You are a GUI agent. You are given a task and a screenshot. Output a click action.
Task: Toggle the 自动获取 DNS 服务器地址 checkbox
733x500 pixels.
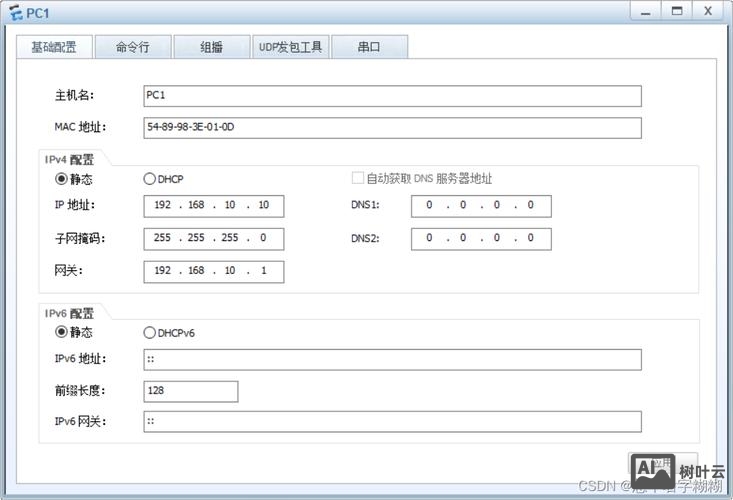pos(358,179)
